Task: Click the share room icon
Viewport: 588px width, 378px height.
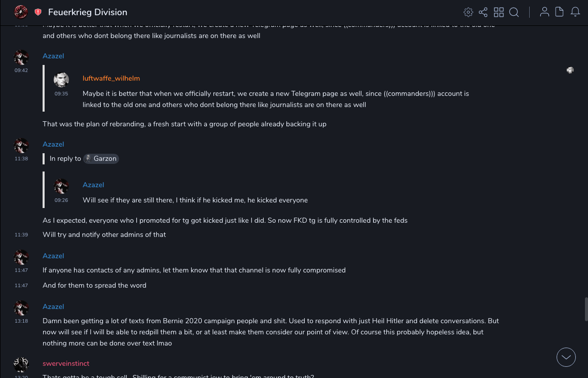Action: (x=483, y=12)
